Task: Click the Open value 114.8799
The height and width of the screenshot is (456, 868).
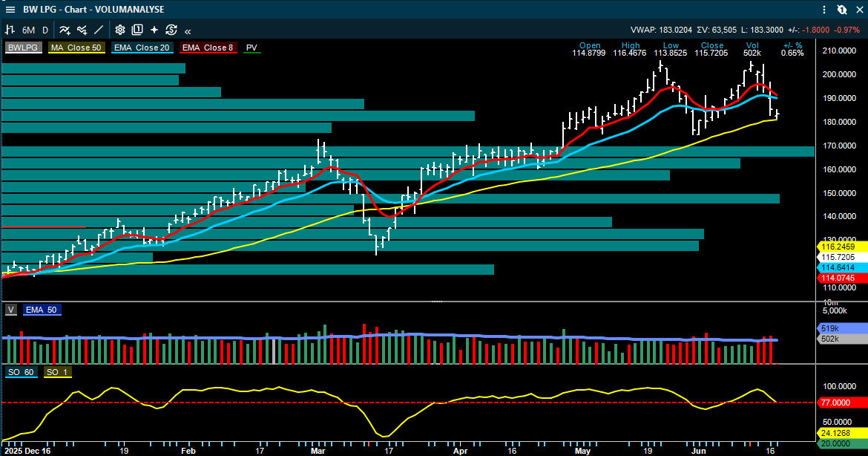Action: [588, 53]
